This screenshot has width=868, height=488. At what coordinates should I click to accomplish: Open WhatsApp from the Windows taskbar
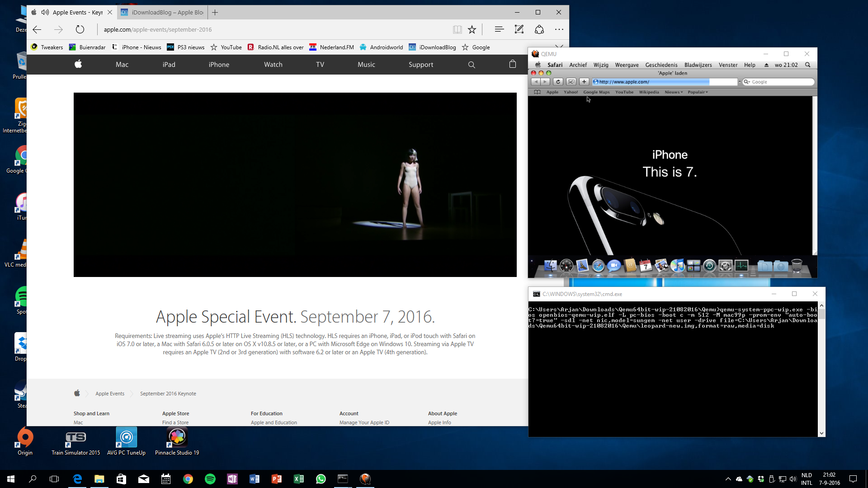(321, 479)
